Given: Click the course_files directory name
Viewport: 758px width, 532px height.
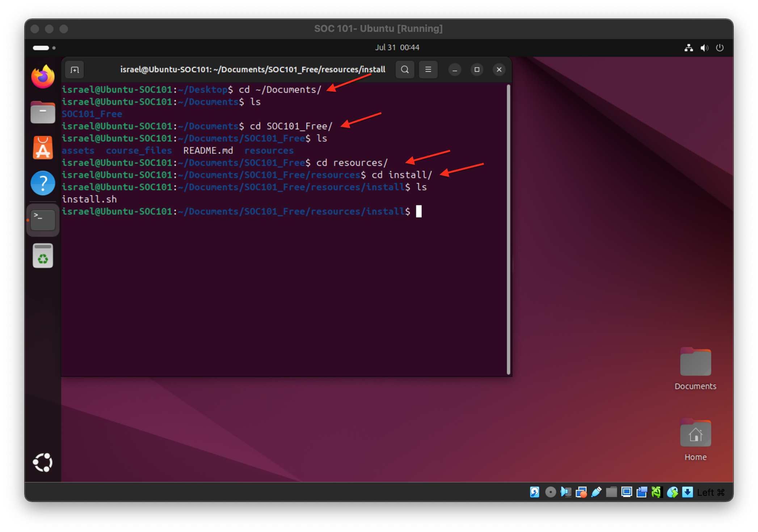Looking at the screenshot, I should coord(139,151).
